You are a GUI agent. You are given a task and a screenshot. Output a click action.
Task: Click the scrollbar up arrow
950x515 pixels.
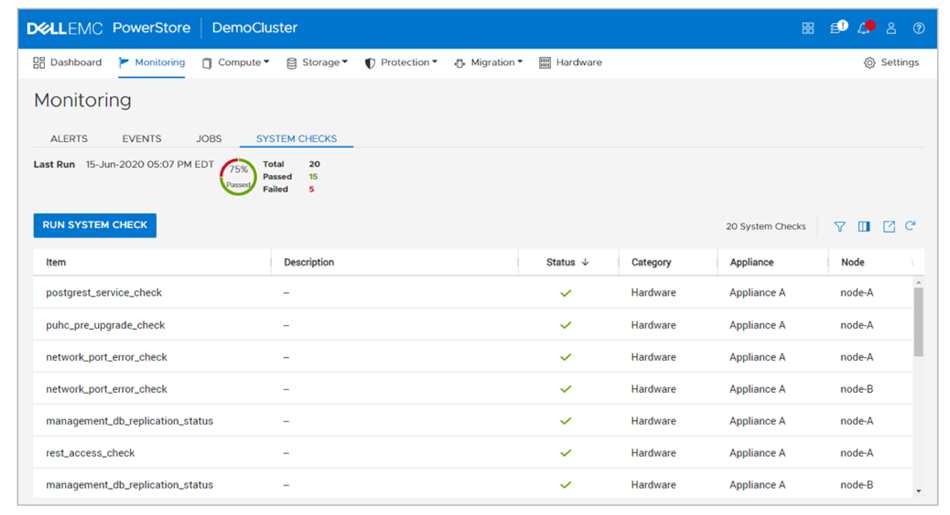pyautogui.click(x=918, y=282)
